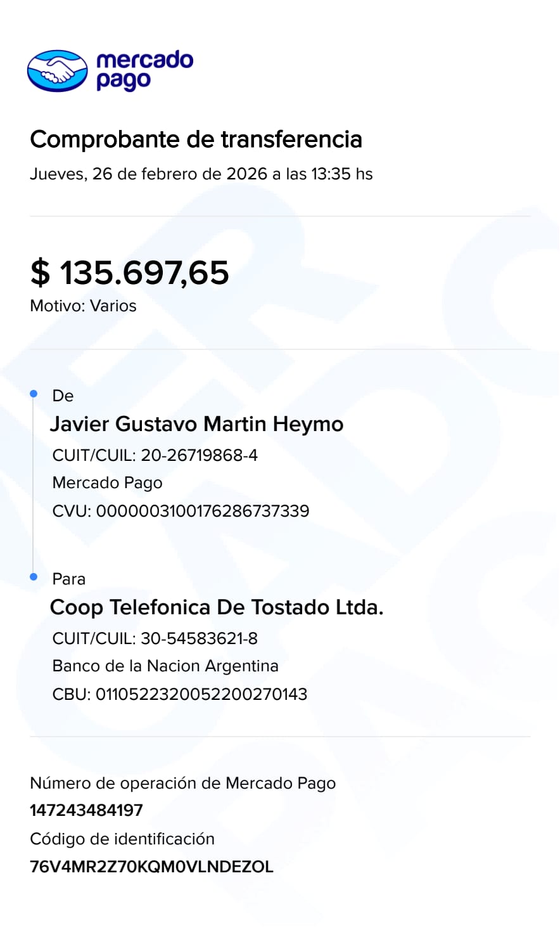Select identification code 76V4MR2Z70KQM0VLNDEZOL
Image resolution: width=560 pixels, height=930 pixels.
tap(151, 867)
